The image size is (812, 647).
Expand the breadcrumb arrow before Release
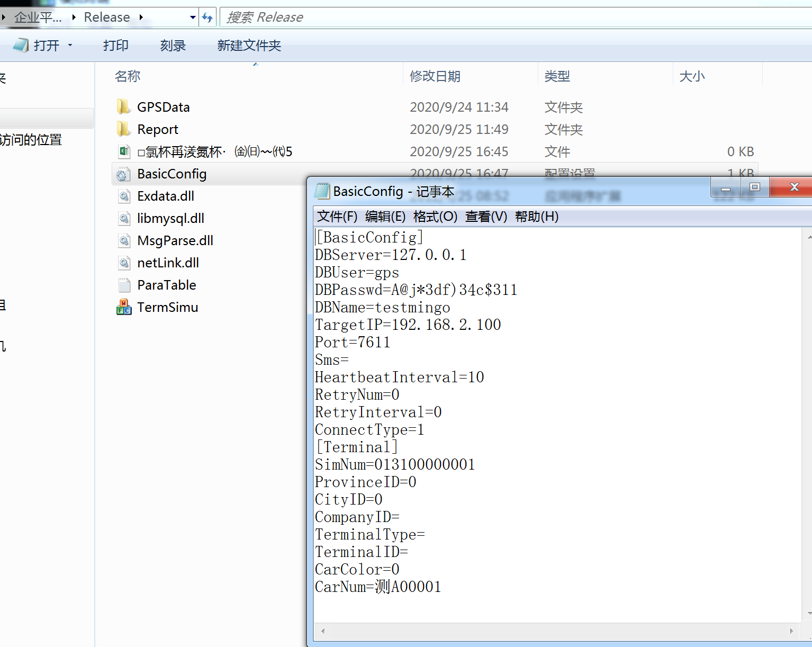point(74,17)
